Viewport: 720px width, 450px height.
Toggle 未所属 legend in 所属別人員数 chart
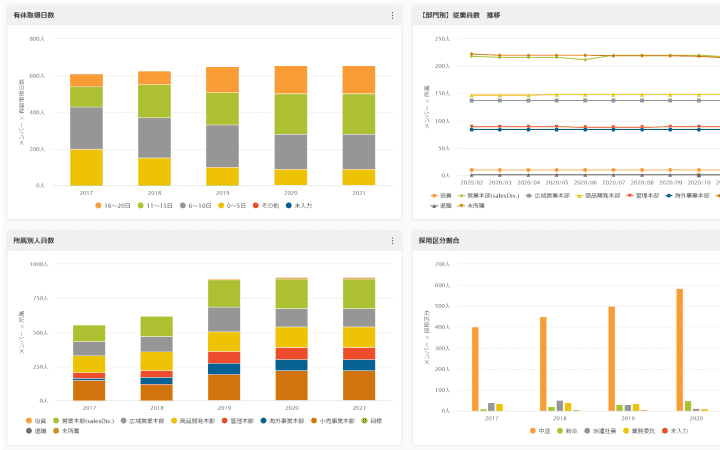pyautogui.click(x=66, y=431)
